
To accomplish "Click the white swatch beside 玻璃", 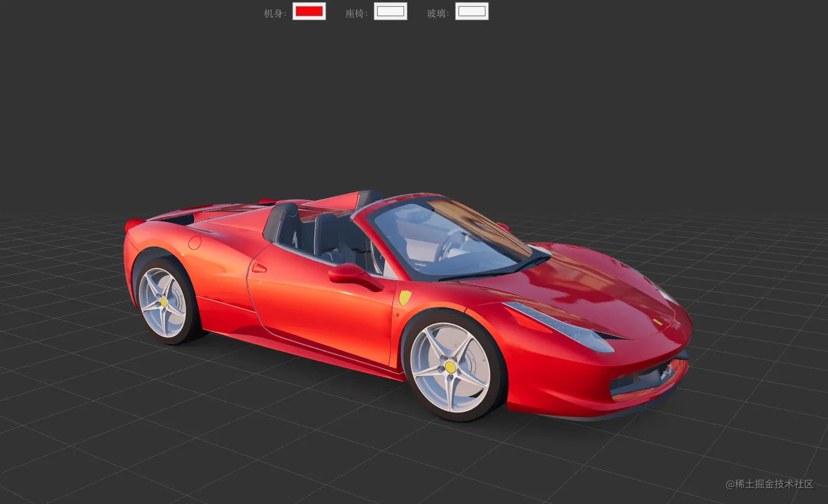I will 472,11.
